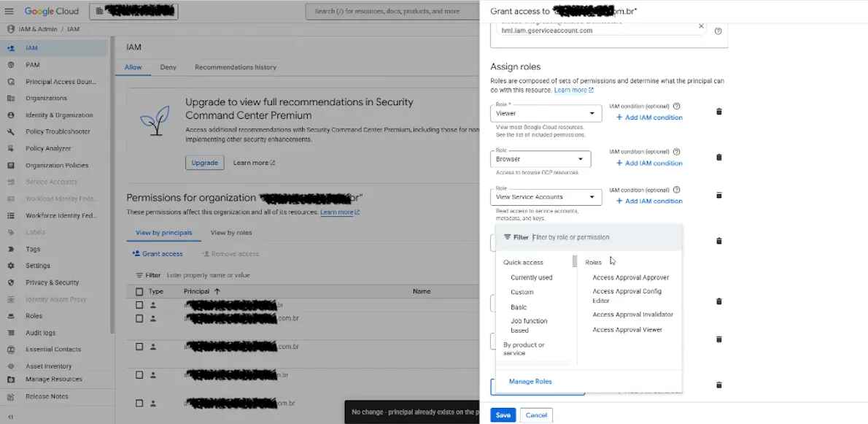Select Currently used in Quick access
Screen dimensions: 868x424
point(532,277)
